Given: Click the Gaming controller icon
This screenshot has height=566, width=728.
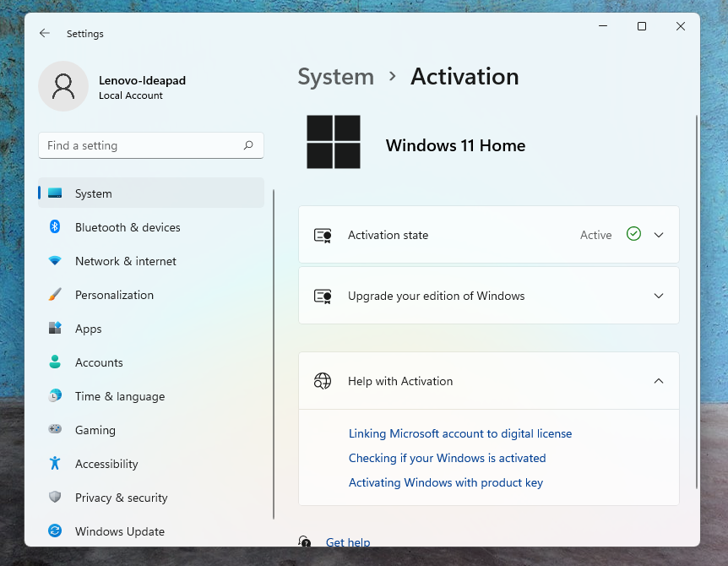Looking at the screenshot, I should click(55, 429).
